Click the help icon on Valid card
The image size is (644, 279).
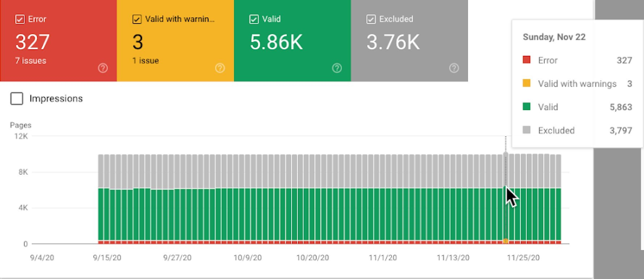[x=337, y=68]
